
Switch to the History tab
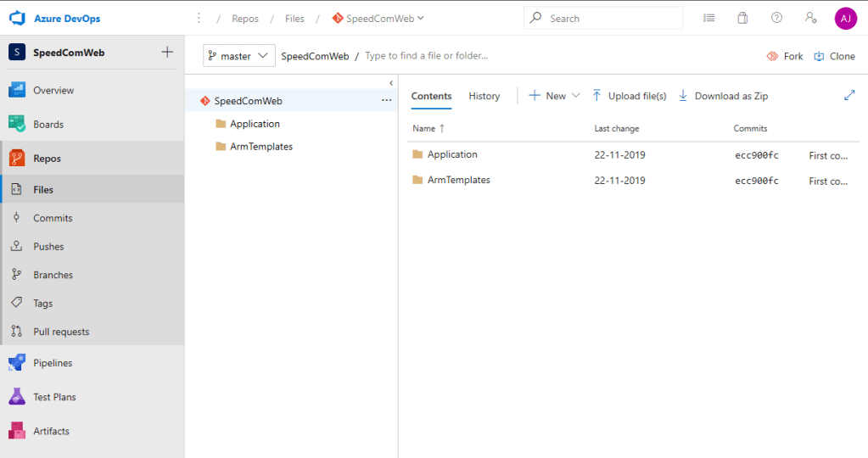click(484, 96)
